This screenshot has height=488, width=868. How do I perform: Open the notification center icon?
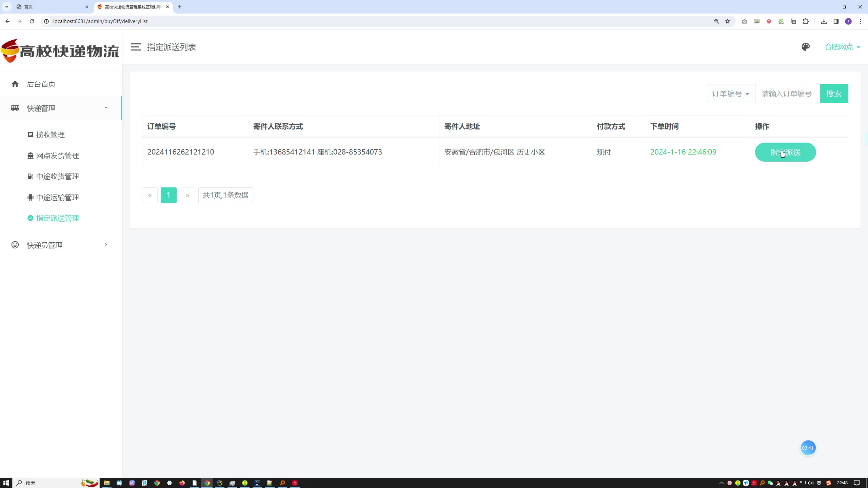[857, 483]
